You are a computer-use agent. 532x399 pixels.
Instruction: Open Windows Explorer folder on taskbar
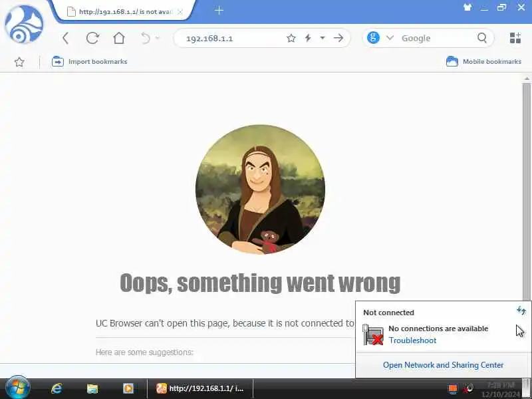point(92,388)
